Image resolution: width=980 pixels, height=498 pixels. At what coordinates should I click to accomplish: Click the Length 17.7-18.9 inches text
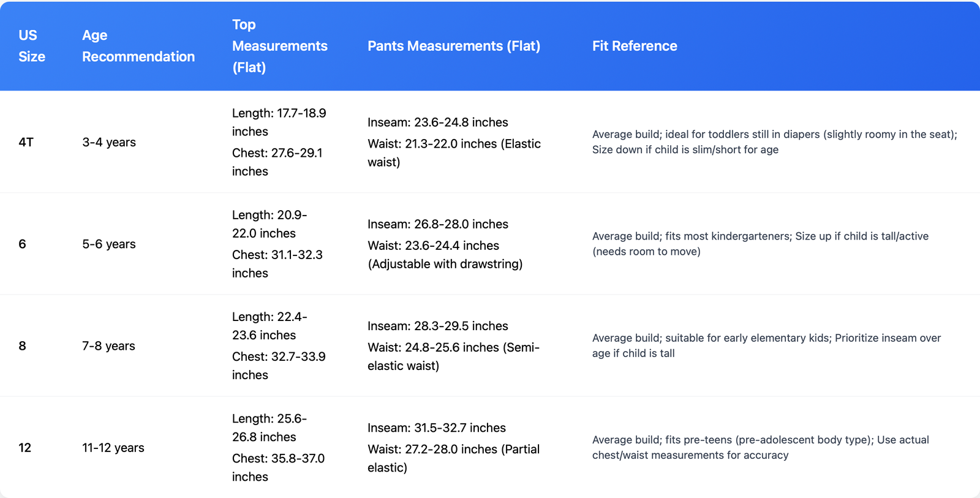(279, 122)
